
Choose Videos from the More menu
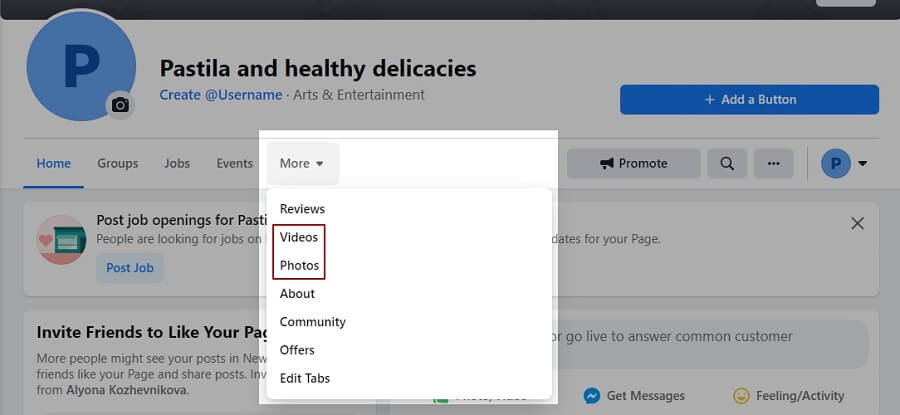pyautogui.click(x=299, y=237)
